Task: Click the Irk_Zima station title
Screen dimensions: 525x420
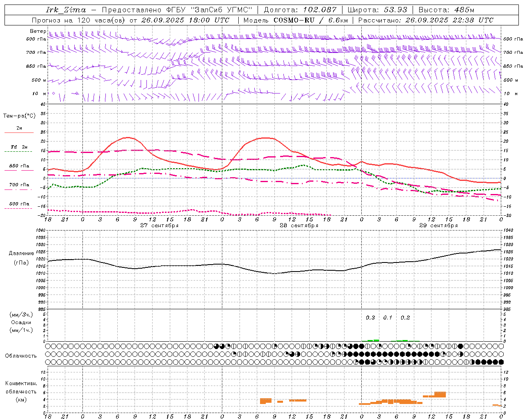Action: pyautogui.click(x=66, y=10)
